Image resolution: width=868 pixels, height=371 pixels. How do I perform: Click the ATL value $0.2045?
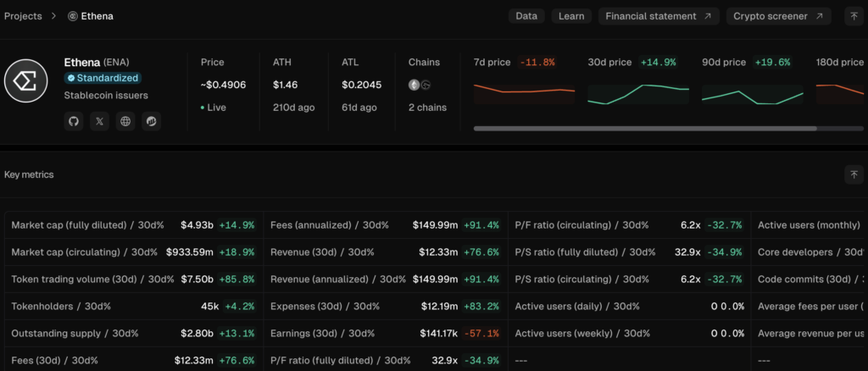tap(360, 85)
